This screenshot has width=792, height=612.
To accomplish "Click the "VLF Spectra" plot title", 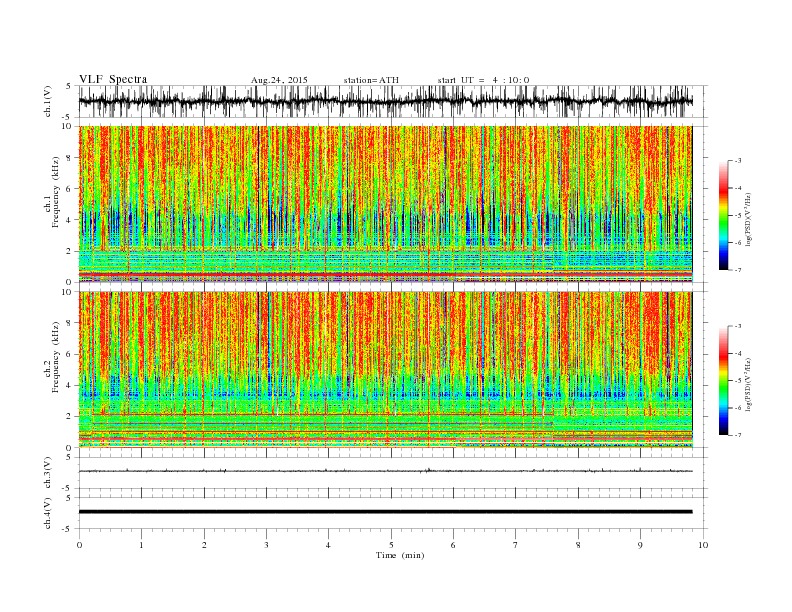I will click(x=113, y=79).
